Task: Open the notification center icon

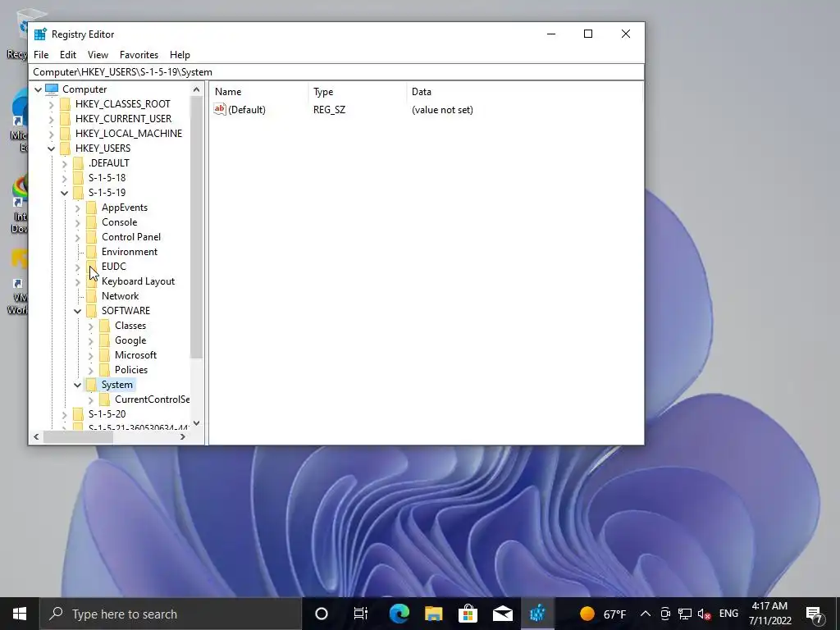Action: [x=815, y=614]
